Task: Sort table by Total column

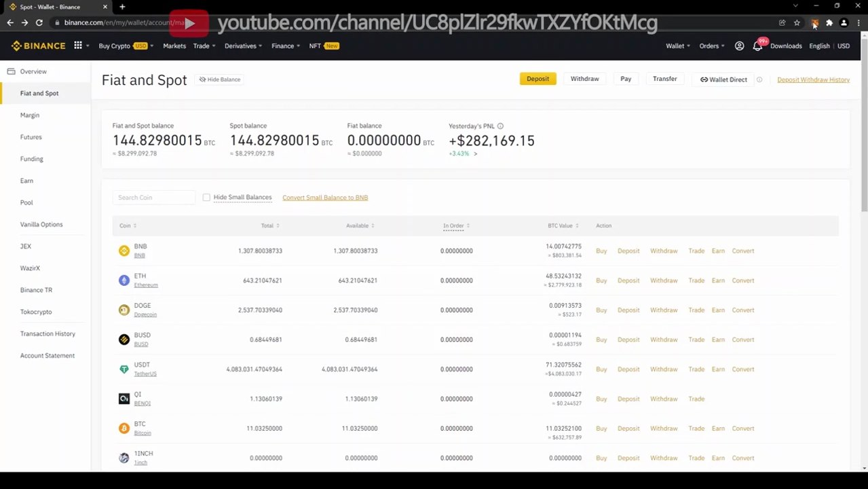Action: [270, 225]
